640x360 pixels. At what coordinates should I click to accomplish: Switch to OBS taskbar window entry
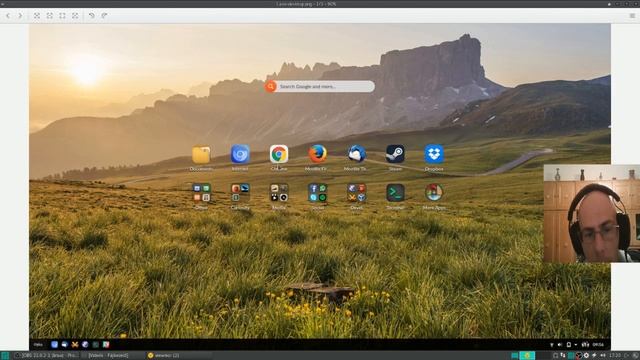tap(46, 356)
